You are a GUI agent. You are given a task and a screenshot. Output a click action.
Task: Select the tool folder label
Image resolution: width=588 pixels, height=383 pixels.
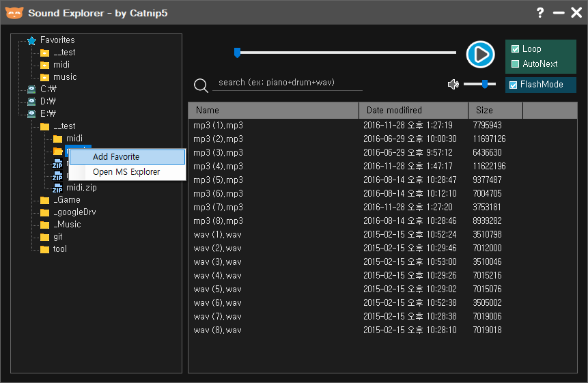point(60,249)
